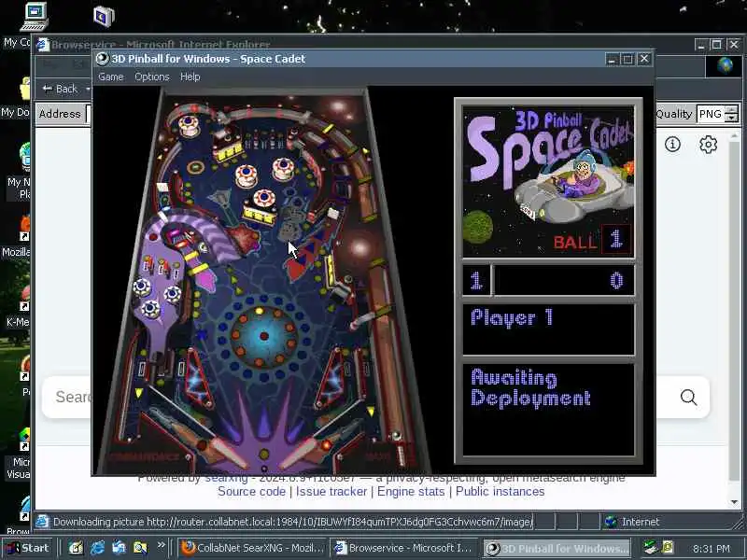Expand the Quality PNG dropdown
Viewport: 747px width, 560px height.
[x=732, y=114]
